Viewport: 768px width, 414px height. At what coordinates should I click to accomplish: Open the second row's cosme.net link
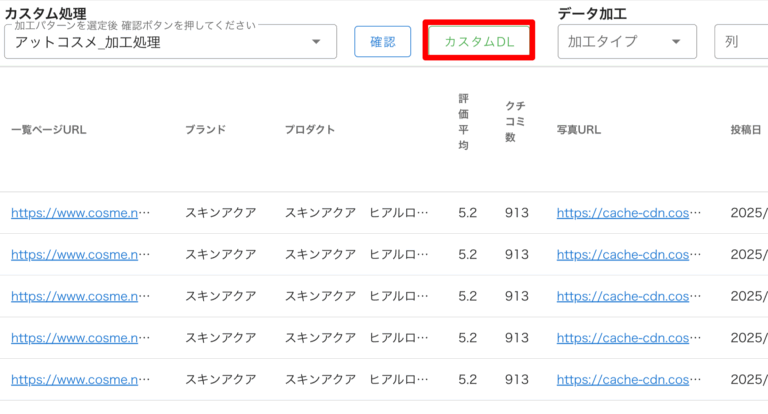tap(80, 255)
